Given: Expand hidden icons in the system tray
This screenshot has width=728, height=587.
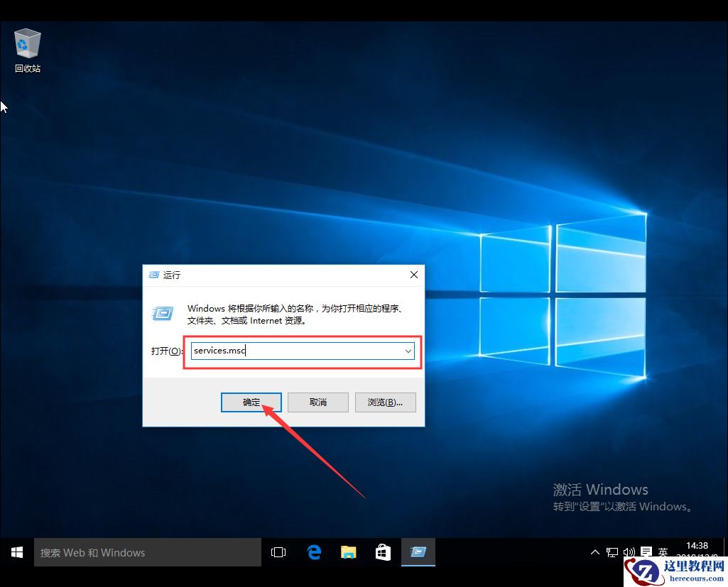Looking at the screenshot, I should click(595, 552).
